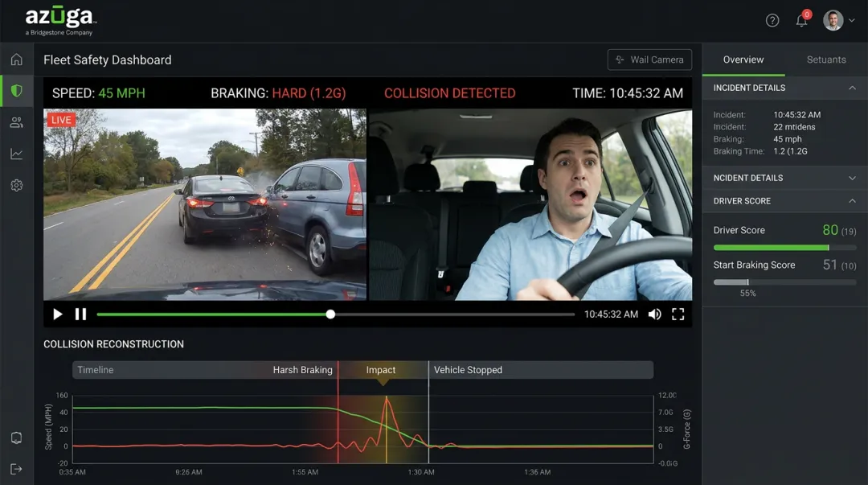Screen dimensions: 868x485
Task: Switch to the Setuants tab
Action: [826, 60]
